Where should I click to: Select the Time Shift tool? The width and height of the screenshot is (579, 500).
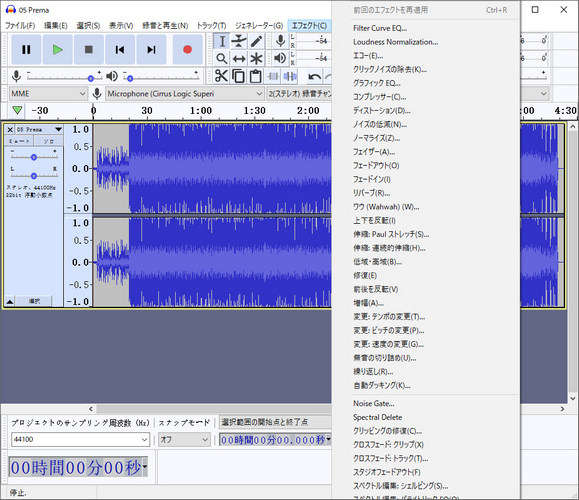click(239, 58)
